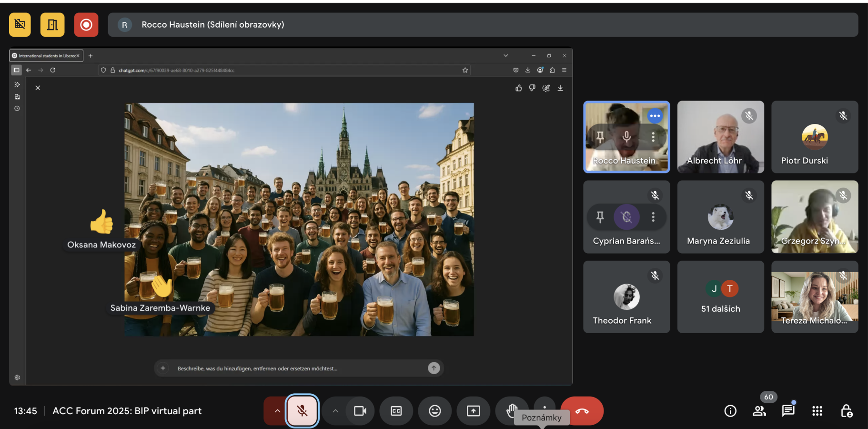
Task: Click the yellow no-presentation icon at top left
Action: (20, 25)
